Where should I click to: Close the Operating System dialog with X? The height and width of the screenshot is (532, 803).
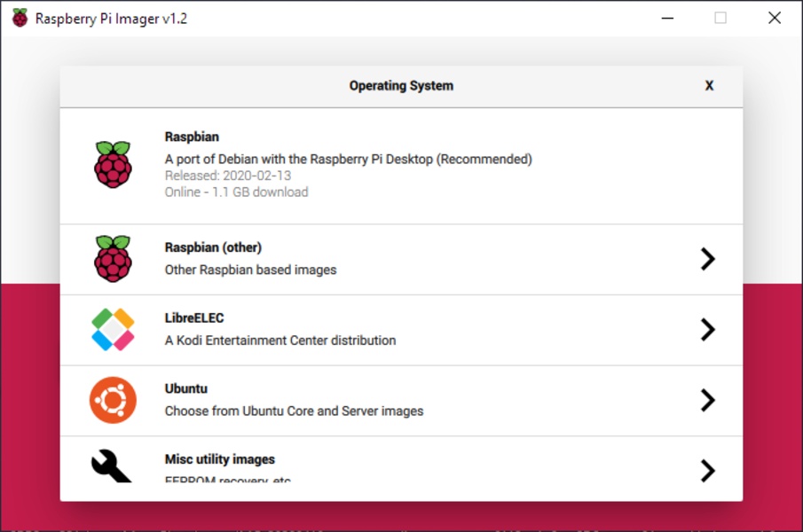[709, 86]
